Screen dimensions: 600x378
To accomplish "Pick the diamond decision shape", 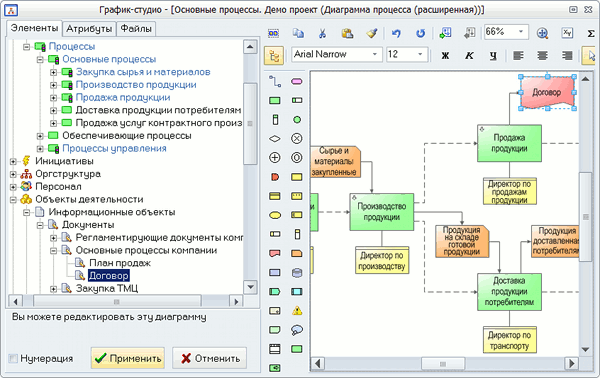I will (275, 138).
